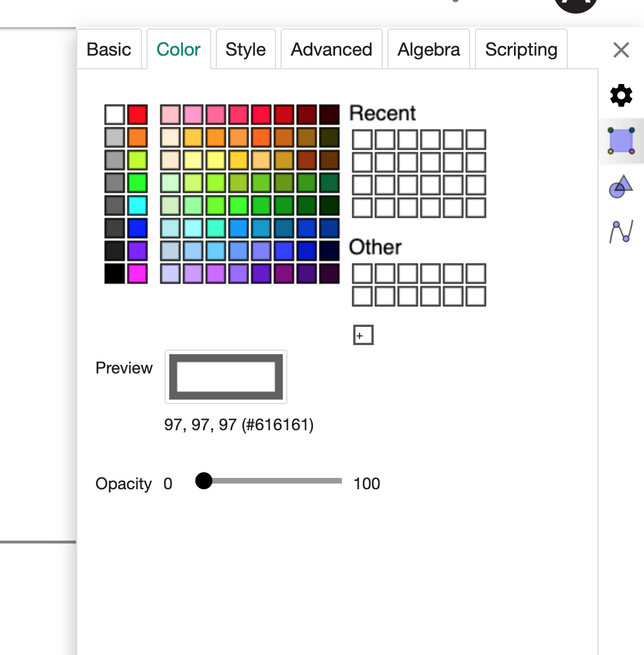
Task: Switch to the Basic tab
Action: pyautogui.click(x=109, y=50)
